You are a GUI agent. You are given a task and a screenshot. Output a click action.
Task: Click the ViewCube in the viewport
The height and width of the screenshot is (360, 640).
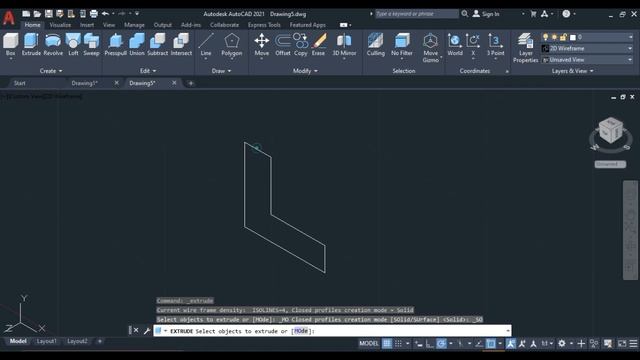click(611, 131)
